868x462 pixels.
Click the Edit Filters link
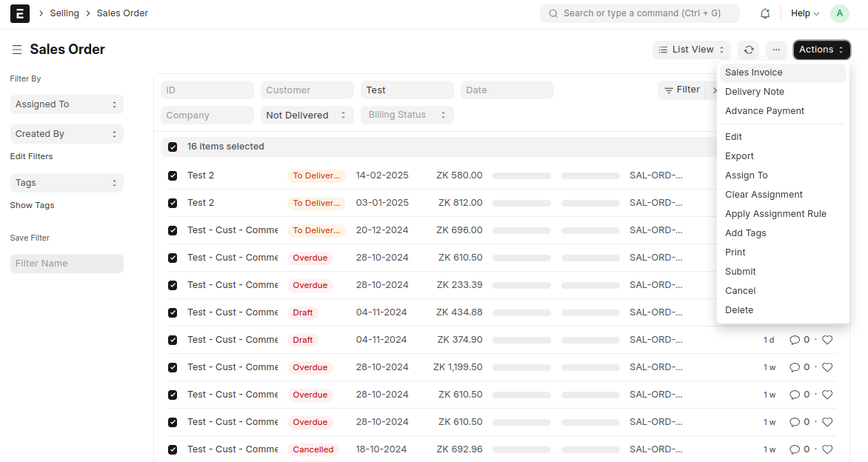point(32,156)
